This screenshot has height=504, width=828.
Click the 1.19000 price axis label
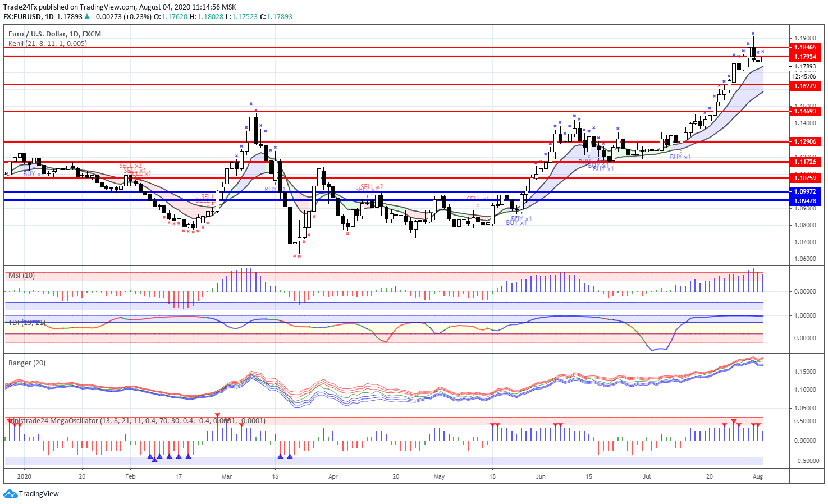coord(805,38)
